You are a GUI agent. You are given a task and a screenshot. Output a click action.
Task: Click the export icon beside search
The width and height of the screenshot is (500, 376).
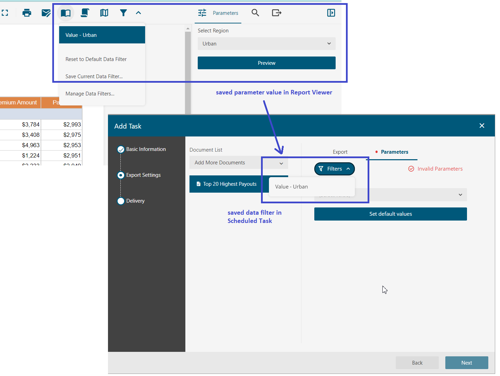pos(276,13)
